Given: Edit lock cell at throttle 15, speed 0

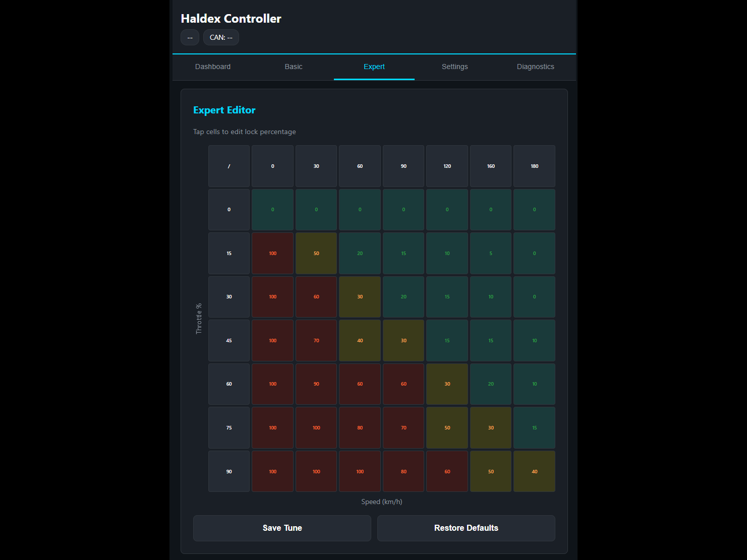Looking at the screenshot, I should point(272,254).
